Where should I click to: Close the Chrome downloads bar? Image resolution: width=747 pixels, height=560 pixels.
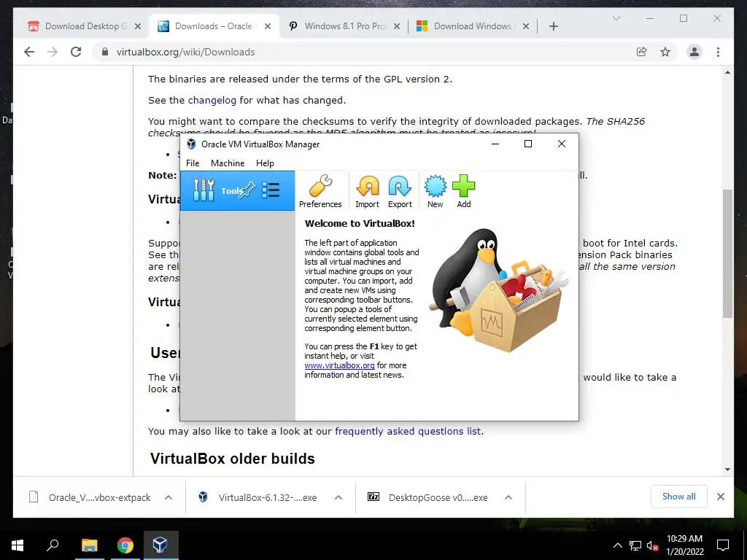720,497
